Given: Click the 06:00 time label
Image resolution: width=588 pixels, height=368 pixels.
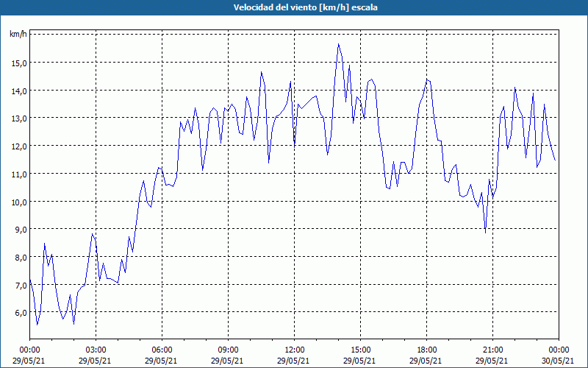Looking at the screenshot, I should 162,350.
